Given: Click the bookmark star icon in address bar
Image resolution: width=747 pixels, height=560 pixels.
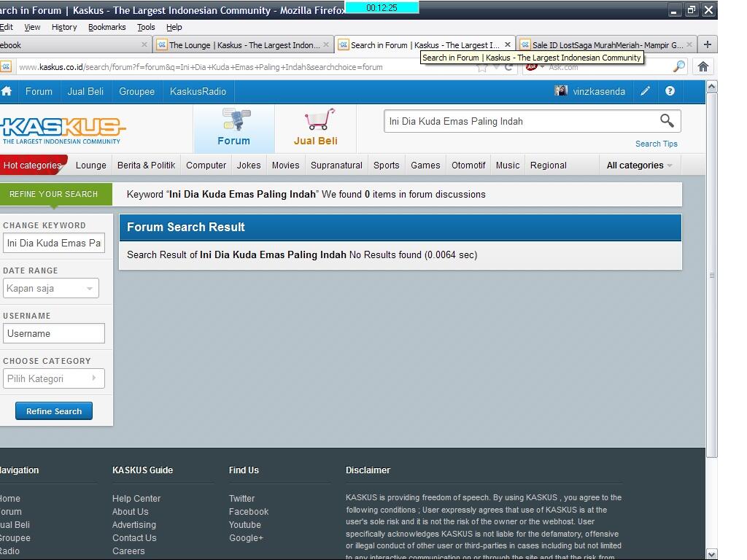Looking at the screenshot, I should click(482, 67).
